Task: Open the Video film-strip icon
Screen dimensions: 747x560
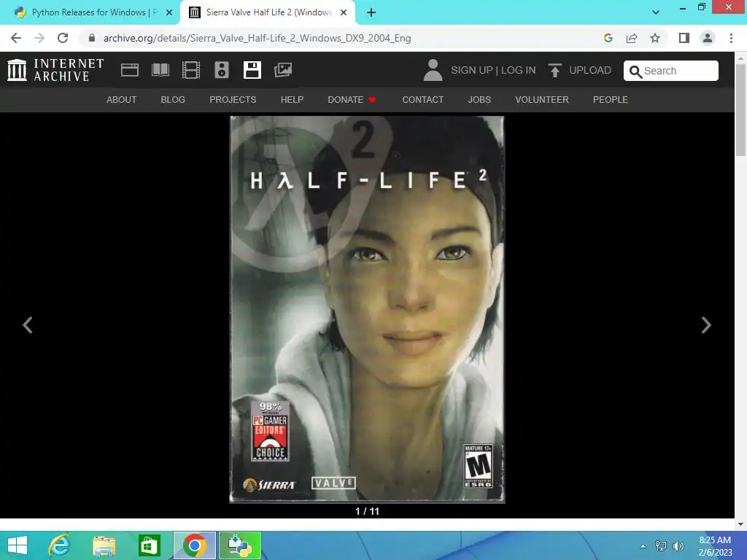Action: [x=191, y=70]
